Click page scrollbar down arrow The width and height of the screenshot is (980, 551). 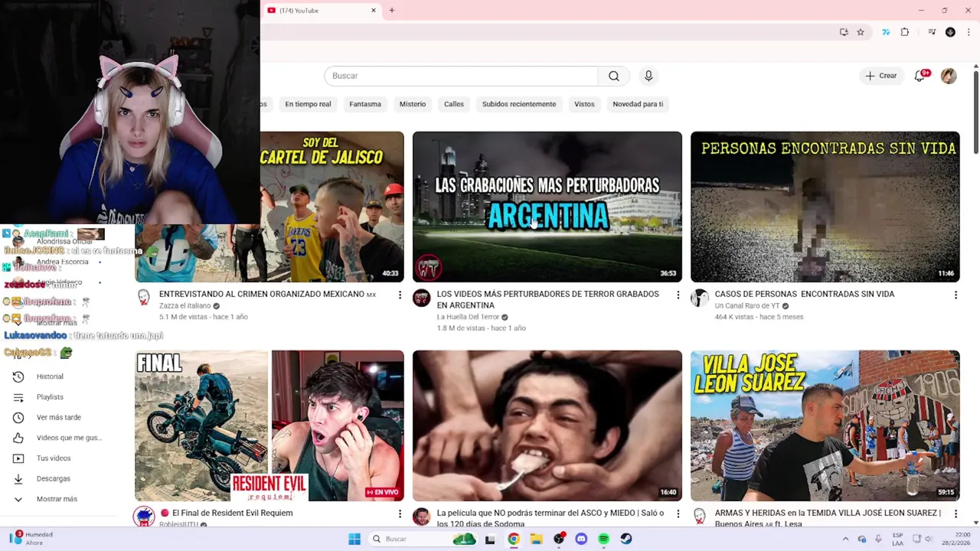[x=975, y=523]
